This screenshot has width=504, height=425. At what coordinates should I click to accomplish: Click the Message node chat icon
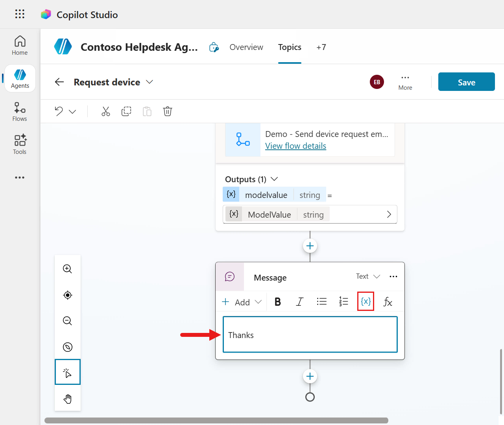point(230,277)
